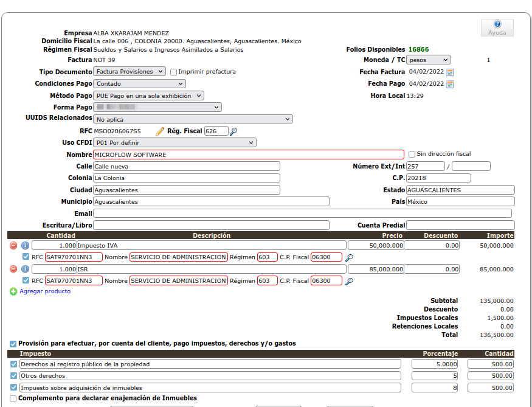Toggle Imprimir prefactura checkbox
Screen dimensions: 532x407
click(173, 72)
